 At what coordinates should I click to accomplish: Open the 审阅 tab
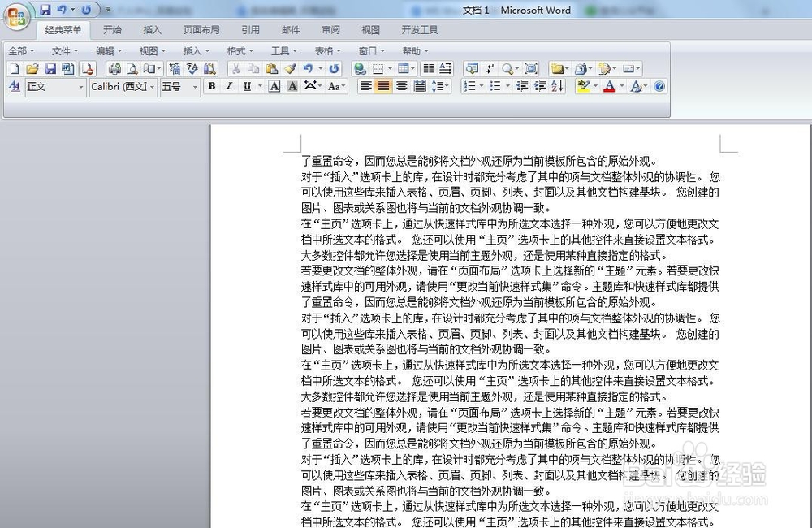331,30
